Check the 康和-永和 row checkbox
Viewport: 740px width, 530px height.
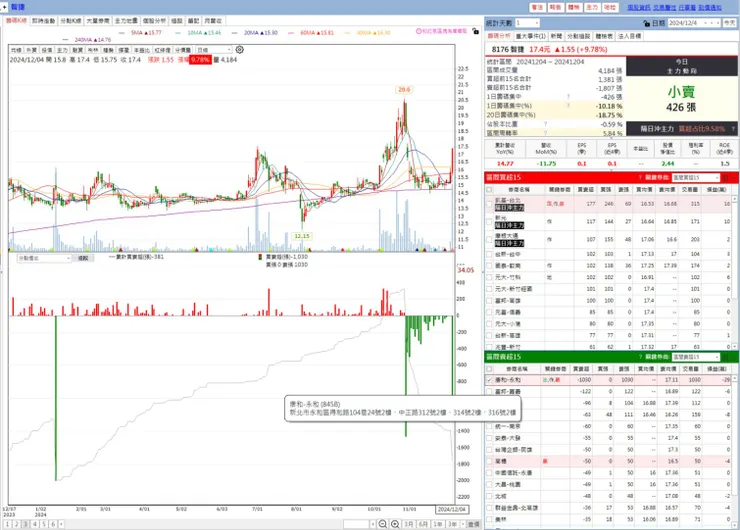coord(489,380)
